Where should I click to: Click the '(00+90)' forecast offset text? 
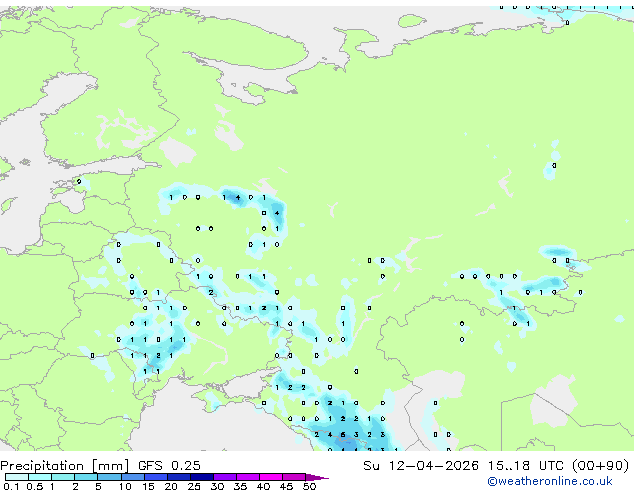[x=600, y=466]
